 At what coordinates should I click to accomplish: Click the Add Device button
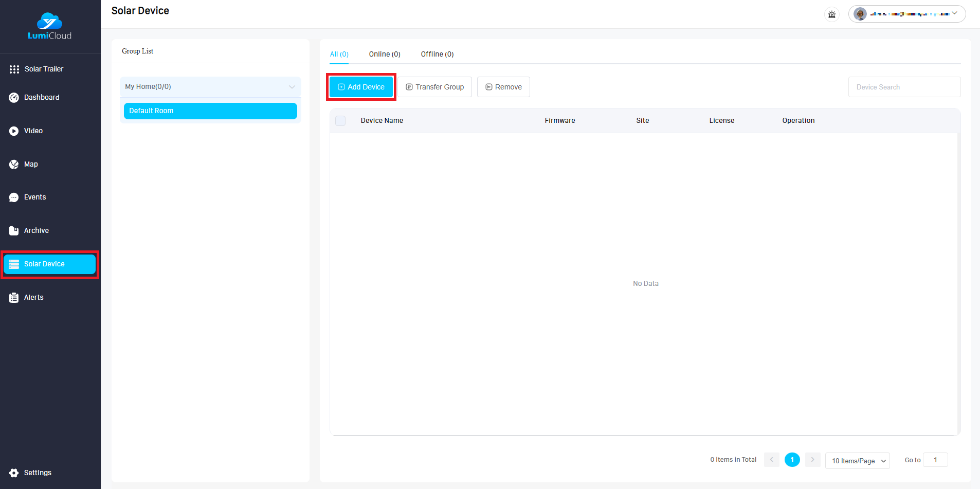pyautogui.click(x=361, y=87)
